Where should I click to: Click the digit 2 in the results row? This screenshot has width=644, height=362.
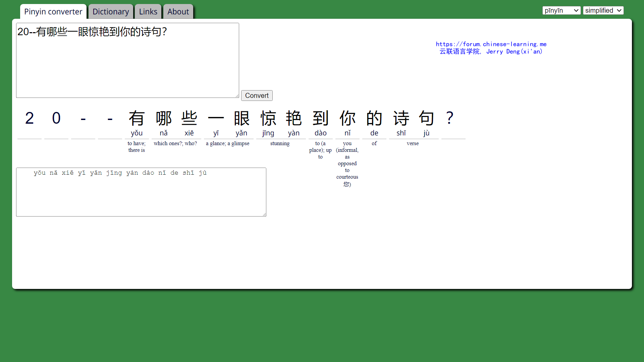tap(30, 118)
